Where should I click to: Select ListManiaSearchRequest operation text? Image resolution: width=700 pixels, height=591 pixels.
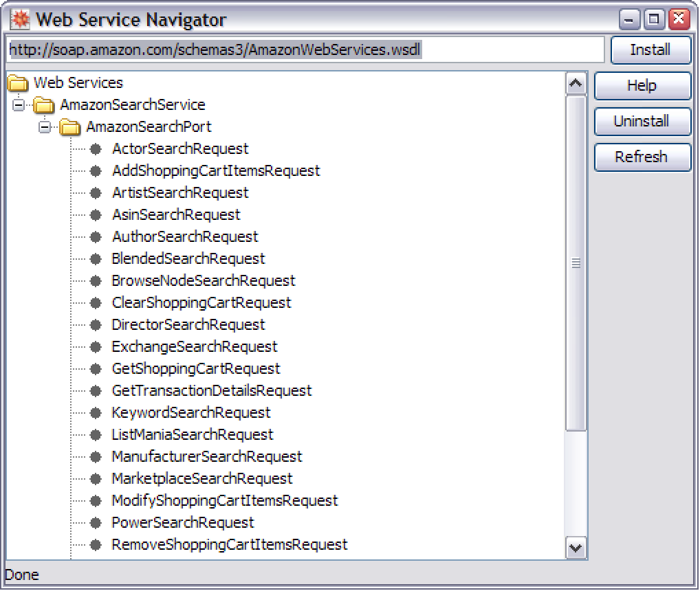[193, 435]
